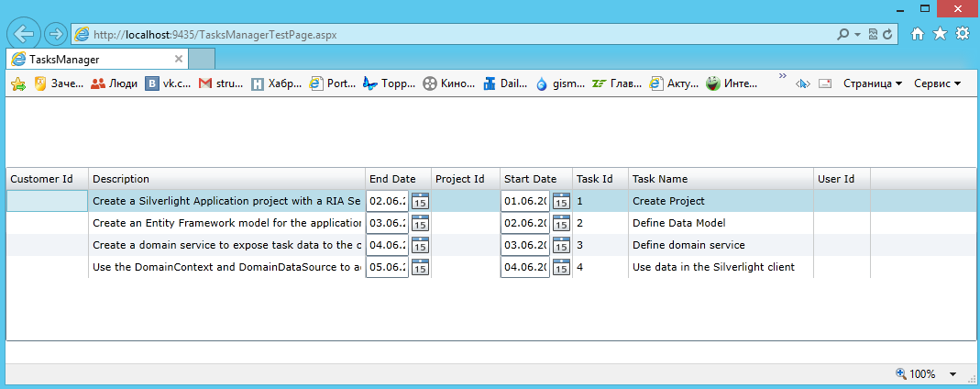This screenshot has height=389, width=980.
Task: Sort by Project Id column header
Action: pos(466,179)
